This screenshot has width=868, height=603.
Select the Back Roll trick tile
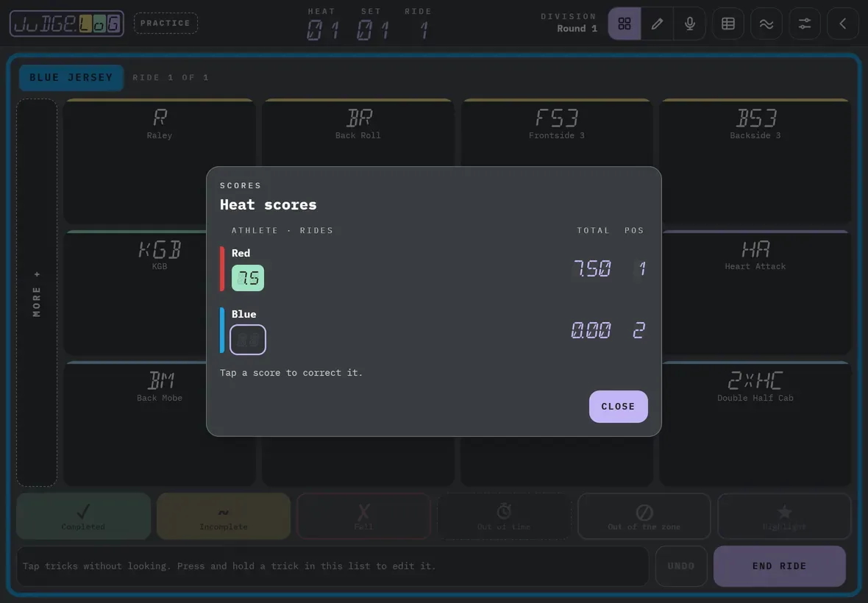point(358,132)
